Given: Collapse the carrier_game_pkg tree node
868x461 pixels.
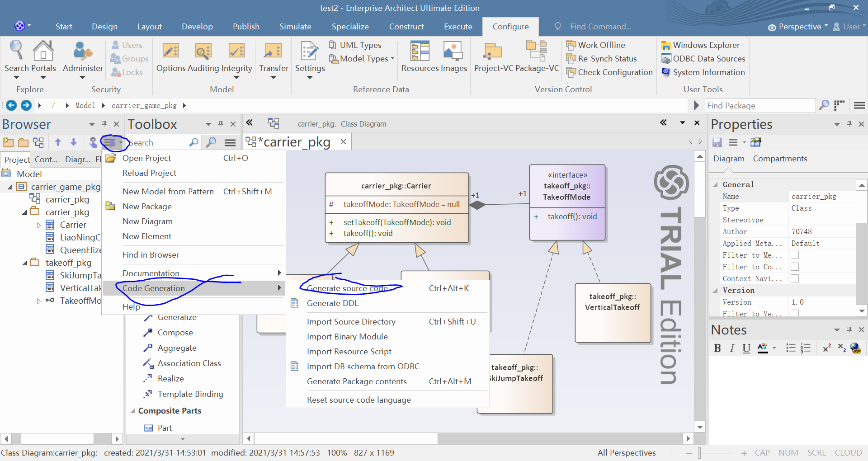Looking at the screenshot, I should point(10,187).
